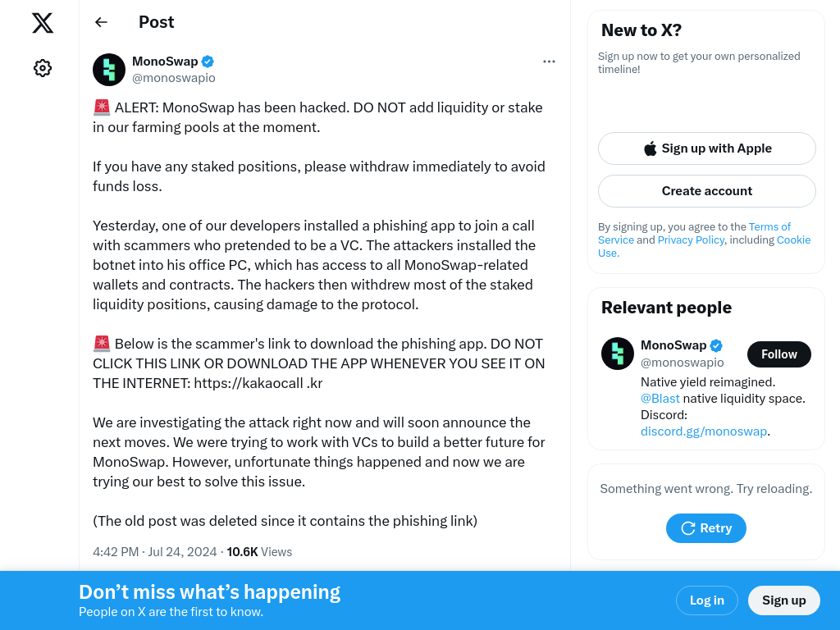The width and height of the screenshot is (840, 630).
Task: Open the Cookie Use link
Action: click(x=793, y=240)
